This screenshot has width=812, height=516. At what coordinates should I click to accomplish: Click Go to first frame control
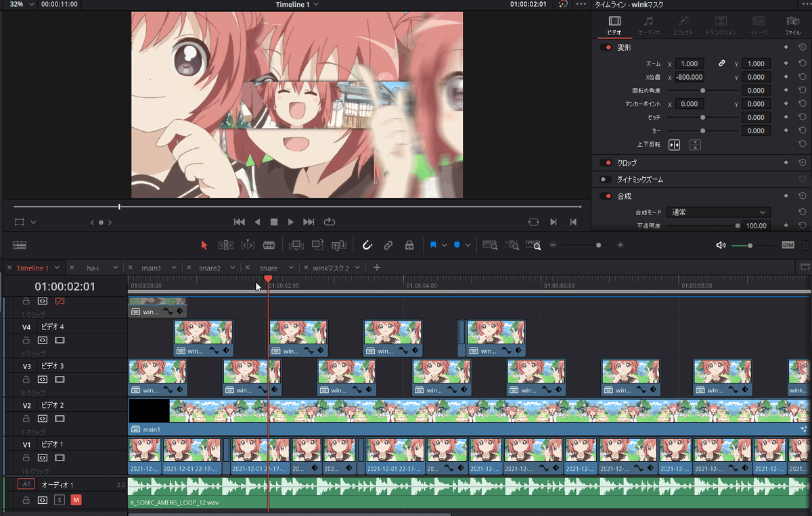tap(239, 222)
